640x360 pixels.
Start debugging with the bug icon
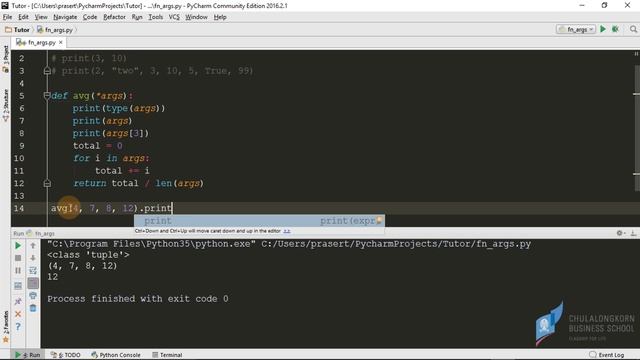point(615,29)
